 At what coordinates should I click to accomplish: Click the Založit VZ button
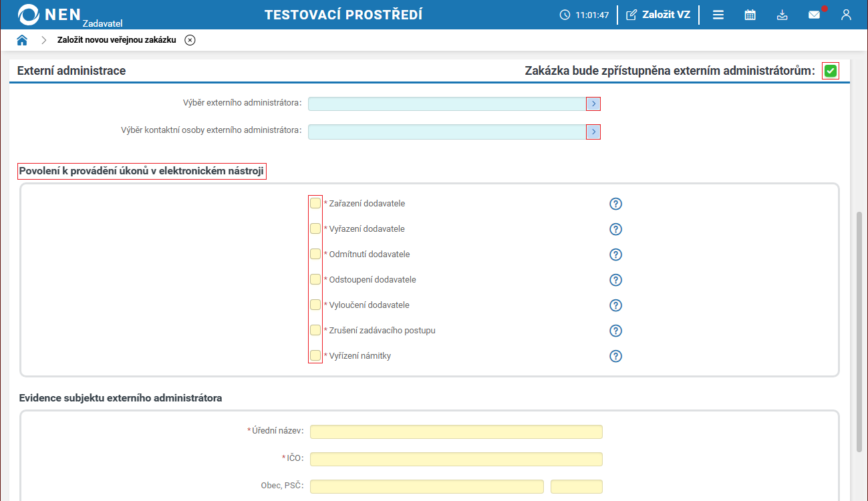658,15
